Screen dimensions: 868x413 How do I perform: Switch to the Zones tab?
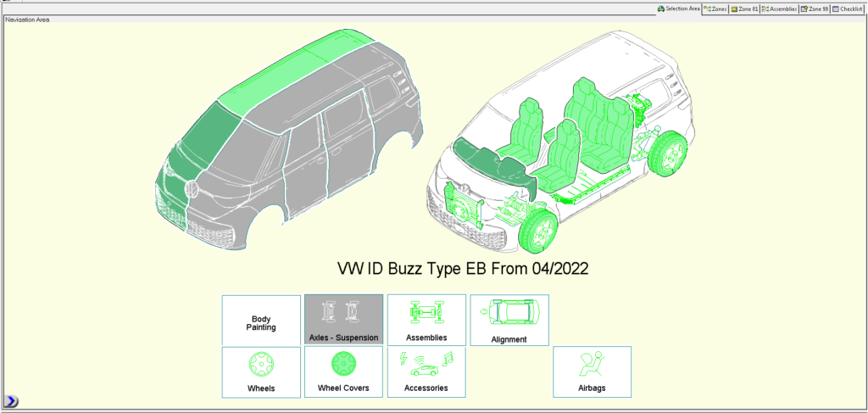coord(715,8)
